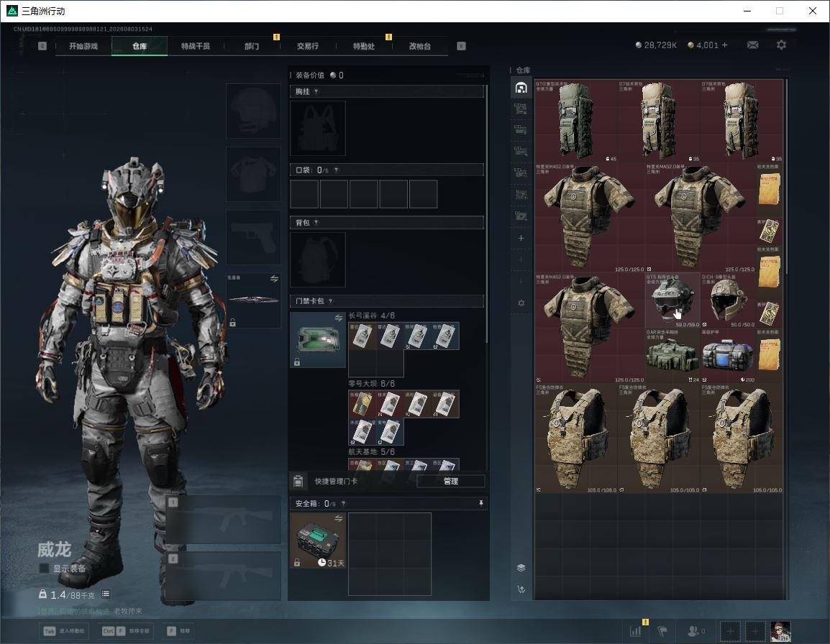Open the 开始游戏 tab
The image size is (830, 644).
pos(83,46)
